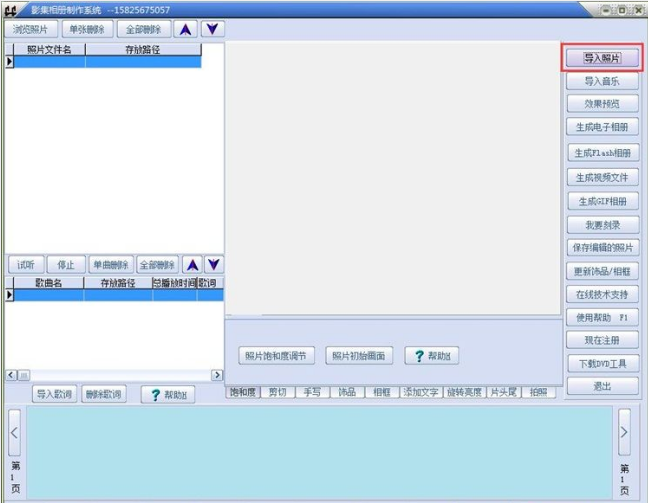This screenshot has height=503, width=648.
Task: Move selected song up in music list
Action: pos(193,265)
